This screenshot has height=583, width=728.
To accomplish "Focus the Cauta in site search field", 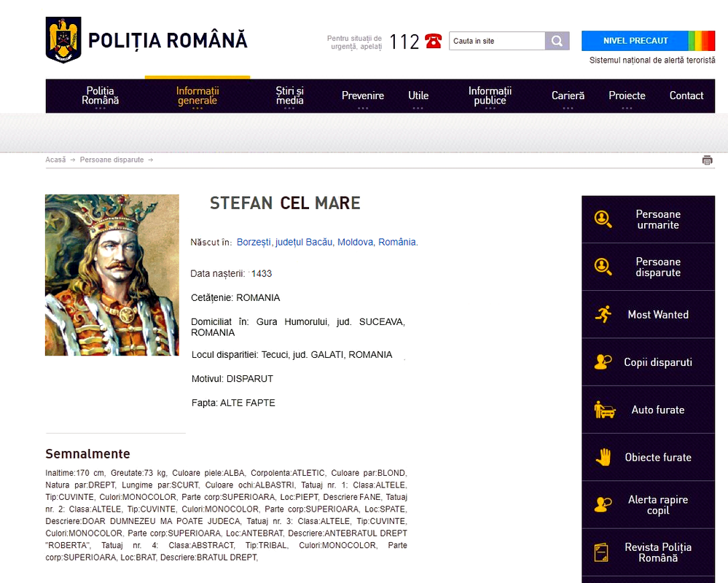I will [x=497, y=41].
